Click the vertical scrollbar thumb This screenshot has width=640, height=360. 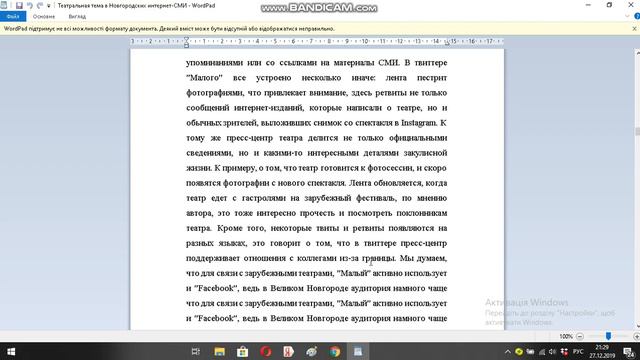point(637,131)
